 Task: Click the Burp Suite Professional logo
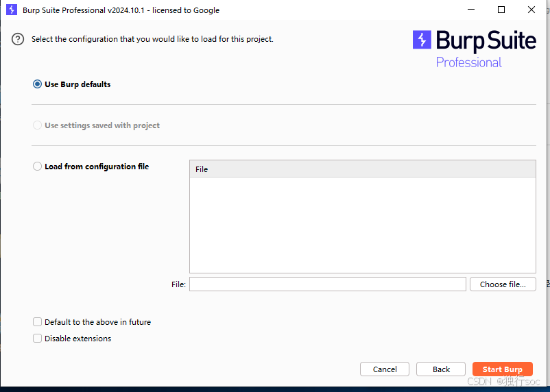click(x=475, y=49)
